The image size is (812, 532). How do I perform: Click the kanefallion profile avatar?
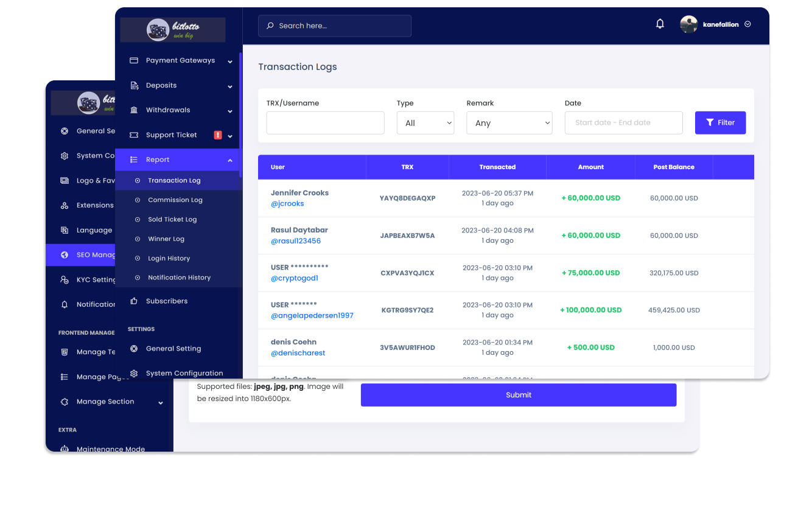coord(688,24)
